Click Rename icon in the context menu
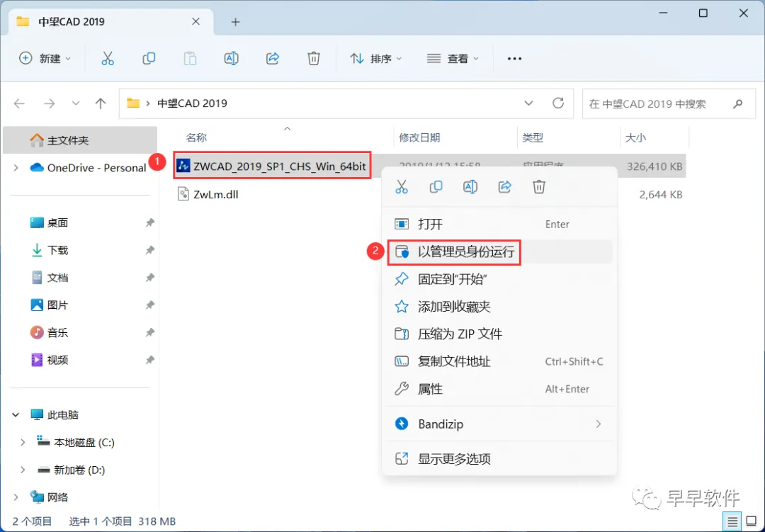765x532 pixels. (x=470, y=187)
